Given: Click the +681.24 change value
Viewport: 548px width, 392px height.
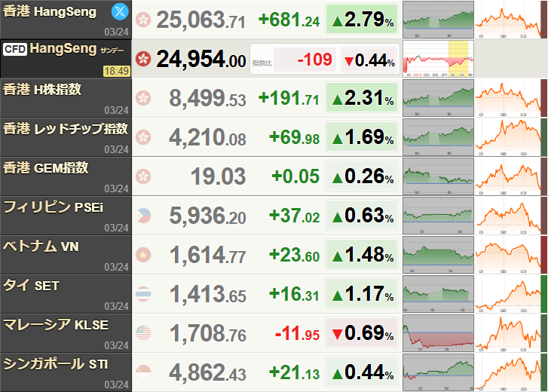Looking at the screenshot, I should pos(289,20).
